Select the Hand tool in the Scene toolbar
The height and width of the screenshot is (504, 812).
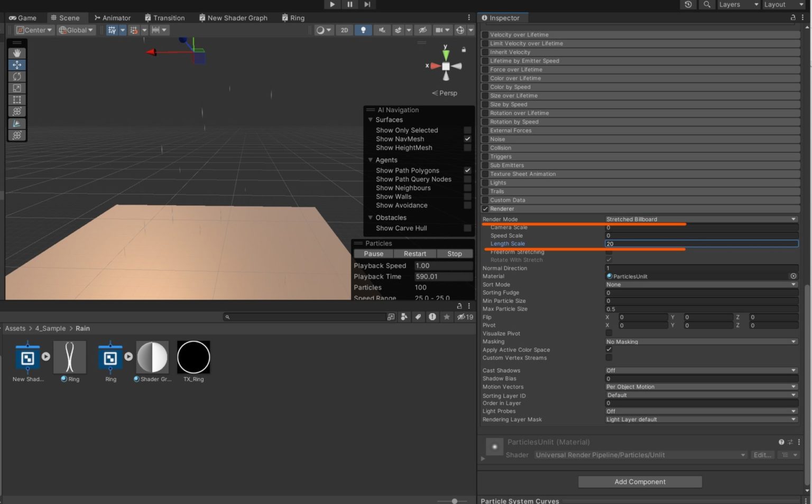click(x=16, y=53)
